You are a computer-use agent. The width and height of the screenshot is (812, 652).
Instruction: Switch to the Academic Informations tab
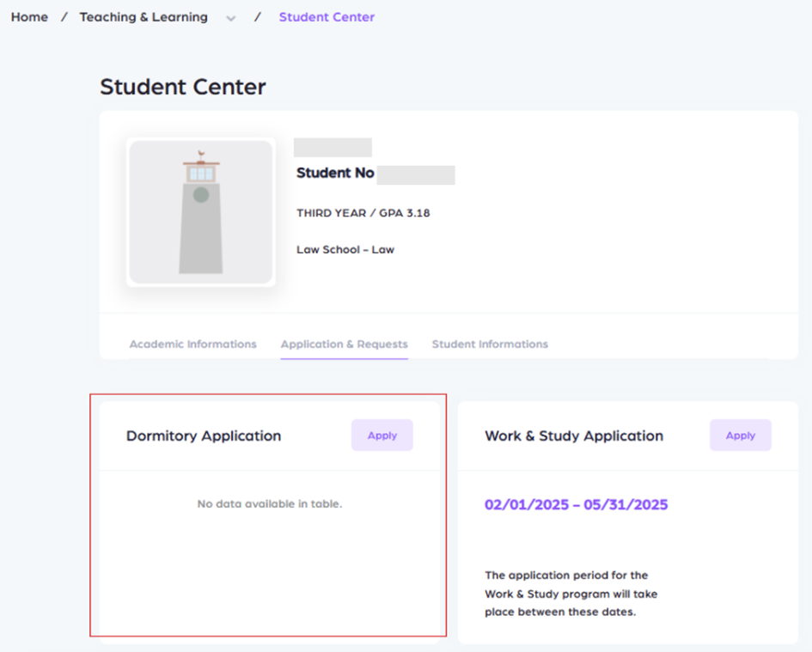coord(192,344)
